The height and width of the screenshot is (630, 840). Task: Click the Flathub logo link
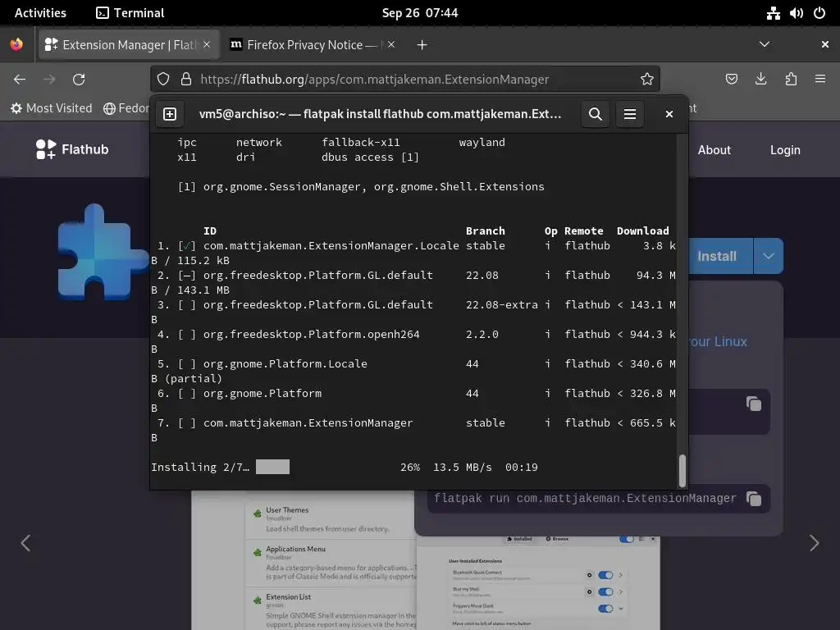[x=72, y=149]
